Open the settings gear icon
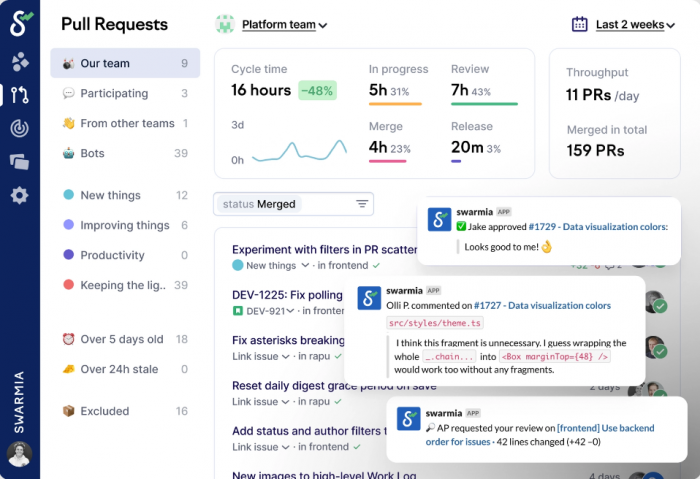This screenshot has height=479, width=700. (20, 195)
